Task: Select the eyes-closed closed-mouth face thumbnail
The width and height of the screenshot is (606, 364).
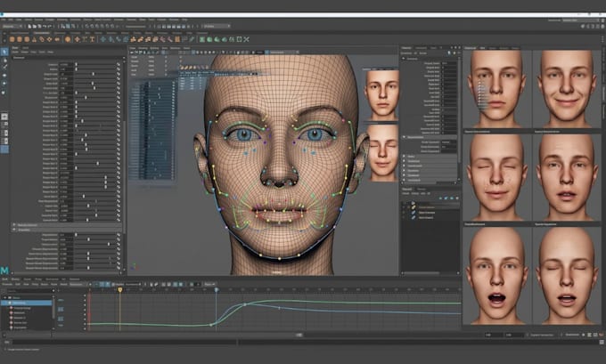Action: pyautogui.click(x=497, y=178)
